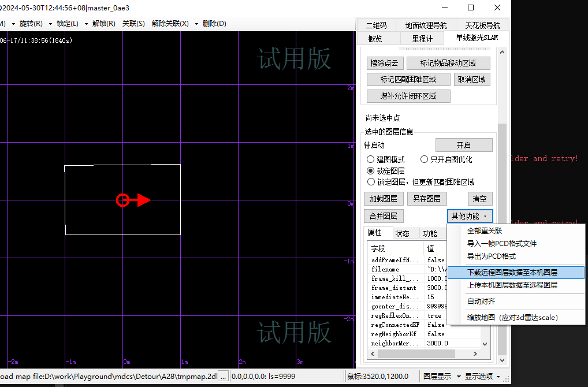This screenshot has width=588, height=387.
Task: Click the red robot pose marker on map
Action: pos(122,200)
